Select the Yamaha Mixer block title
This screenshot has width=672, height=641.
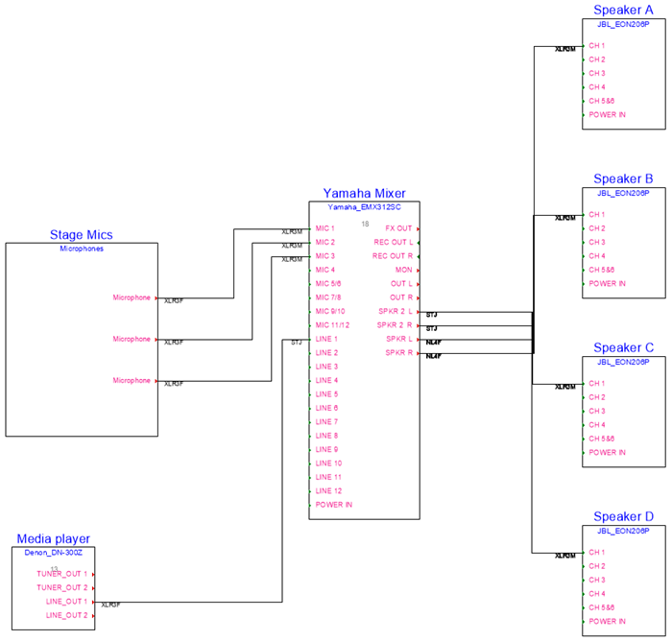364,193
